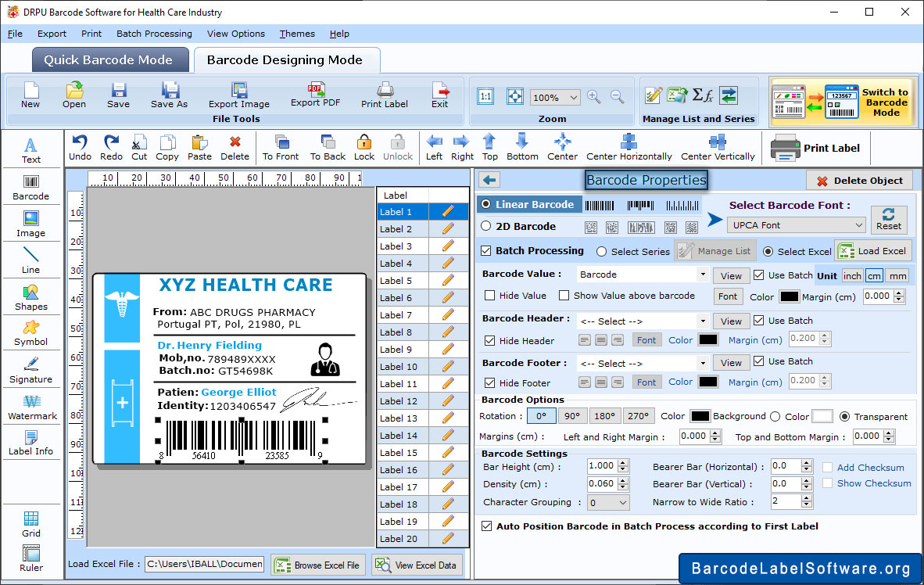Delete the selected object with red X

click(235, 148)
